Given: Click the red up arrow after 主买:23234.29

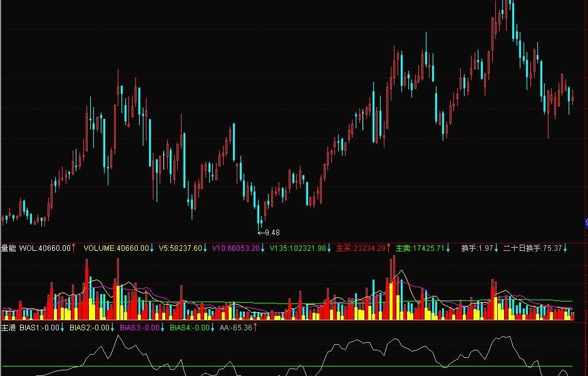Looking at the screenshot, I should click(388, 248).
